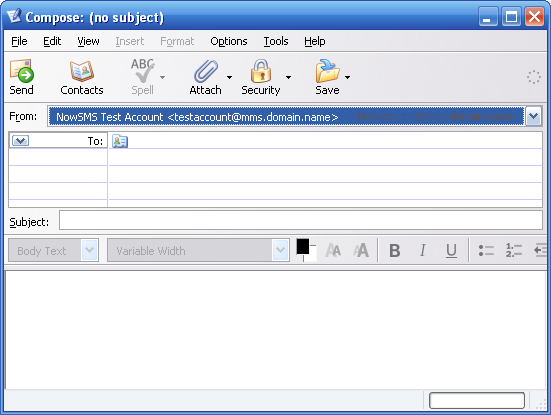Screen dimensions: 551x415
Task: Click the larger font size icon
Action: [x=361, y=251]
